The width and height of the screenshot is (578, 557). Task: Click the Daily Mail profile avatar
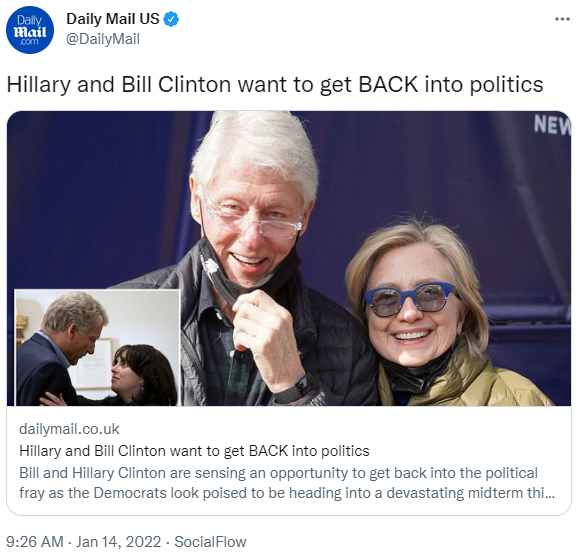29,30
